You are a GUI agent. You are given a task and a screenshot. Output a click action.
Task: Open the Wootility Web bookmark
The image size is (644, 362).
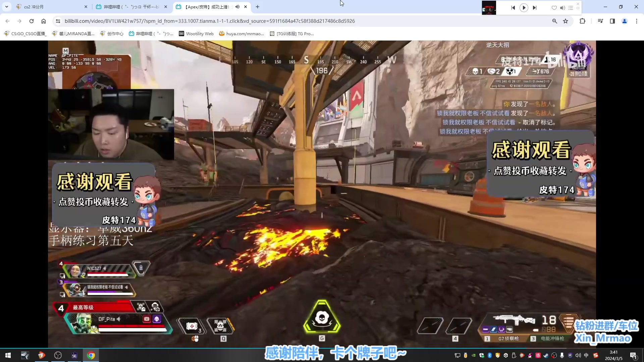pyautogui.click(x=197, y=34)
